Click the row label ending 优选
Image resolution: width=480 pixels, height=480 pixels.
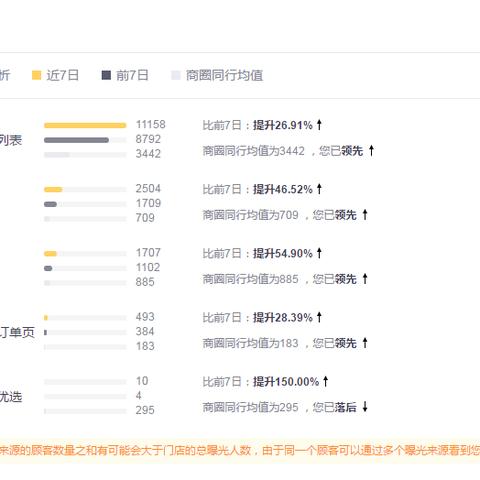pos(11,397)
